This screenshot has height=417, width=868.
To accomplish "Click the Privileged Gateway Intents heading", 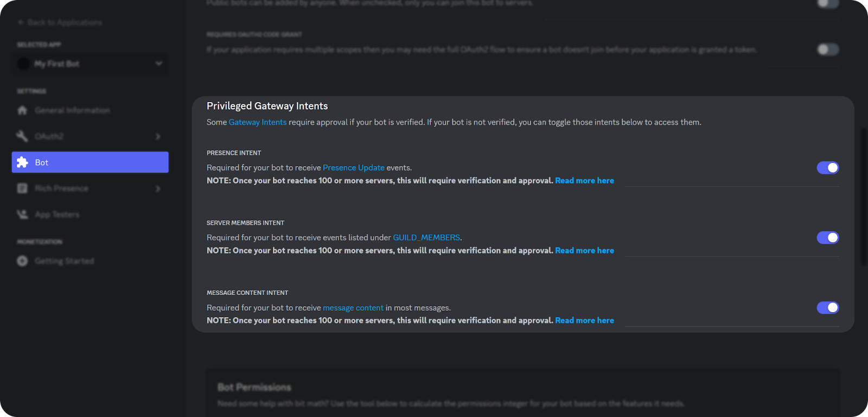I will click(267, 106).
